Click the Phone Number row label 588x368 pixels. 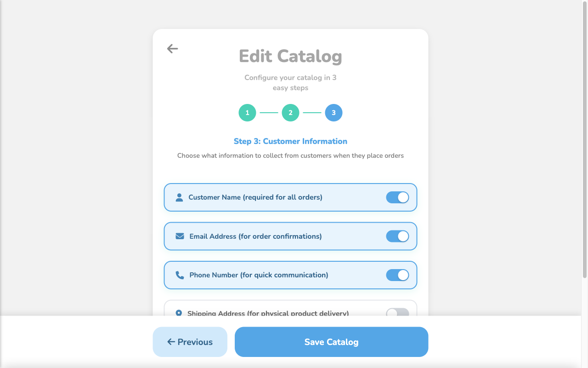(259, 275)
